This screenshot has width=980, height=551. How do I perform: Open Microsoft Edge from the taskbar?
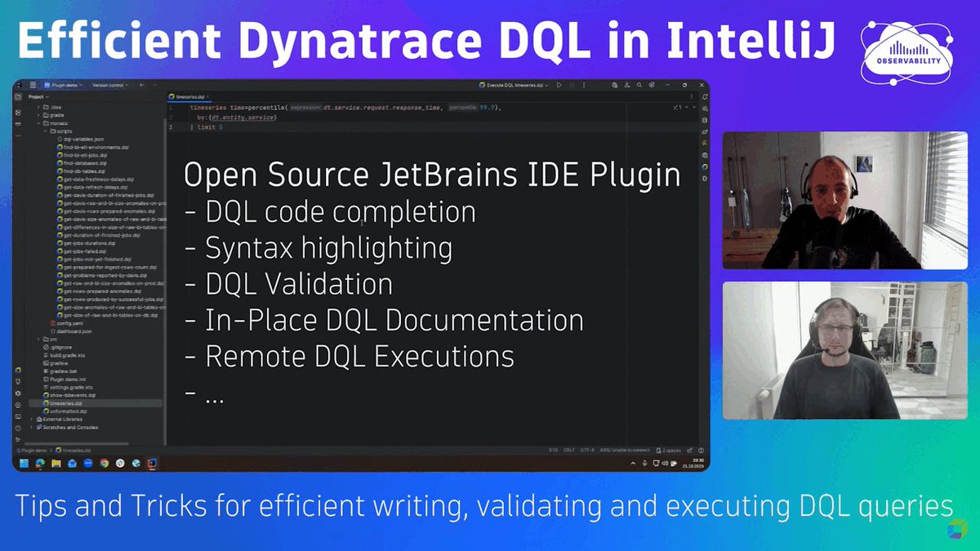40,464
